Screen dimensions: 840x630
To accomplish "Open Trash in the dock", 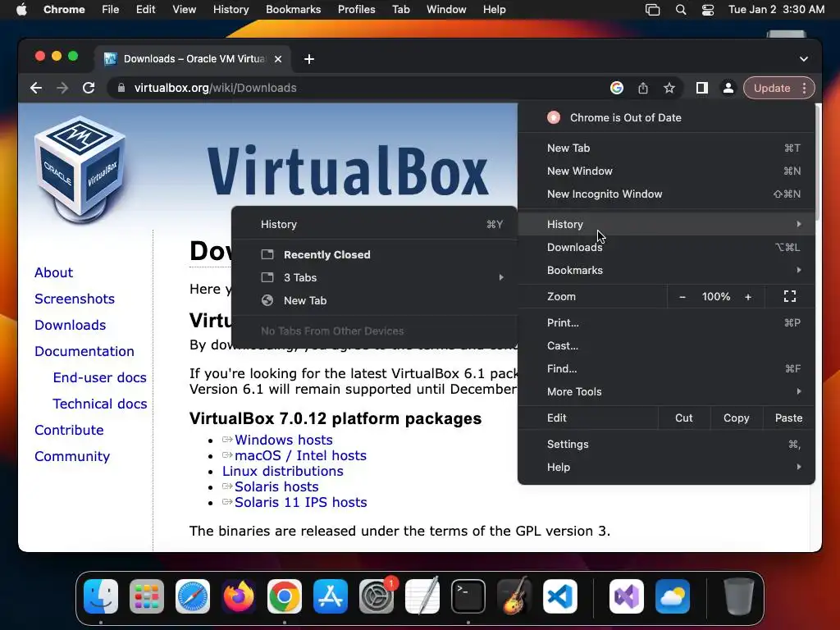I will click(739, 596).
